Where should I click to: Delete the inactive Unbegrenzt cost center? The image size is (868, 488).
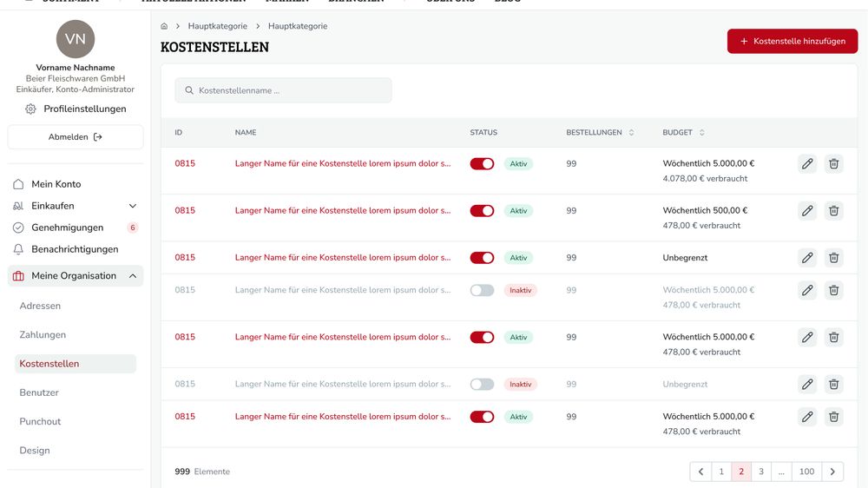pos(833,384)
